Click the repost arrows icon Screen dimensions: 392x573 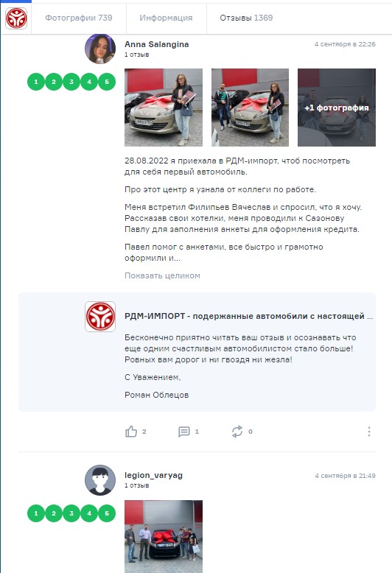tap(237, 432)
